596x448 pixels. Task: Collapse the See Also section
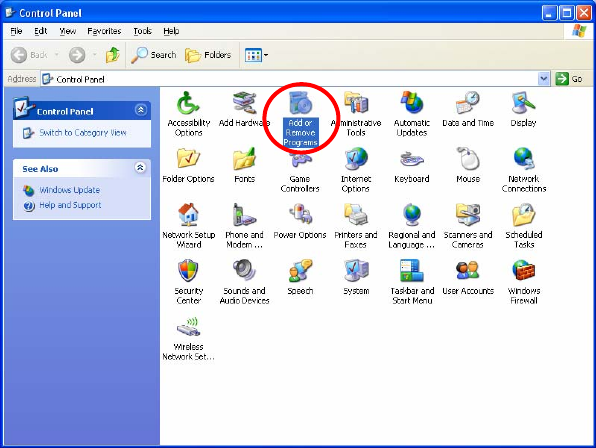coord(140,167)
